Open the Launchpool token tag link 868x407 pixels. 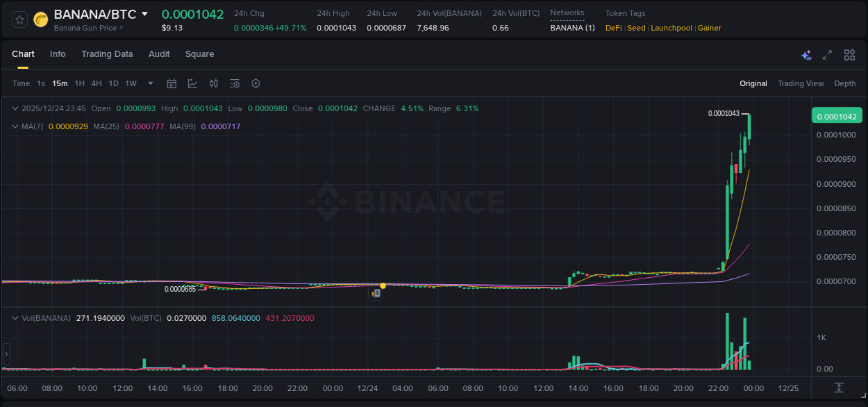[671, 28]
